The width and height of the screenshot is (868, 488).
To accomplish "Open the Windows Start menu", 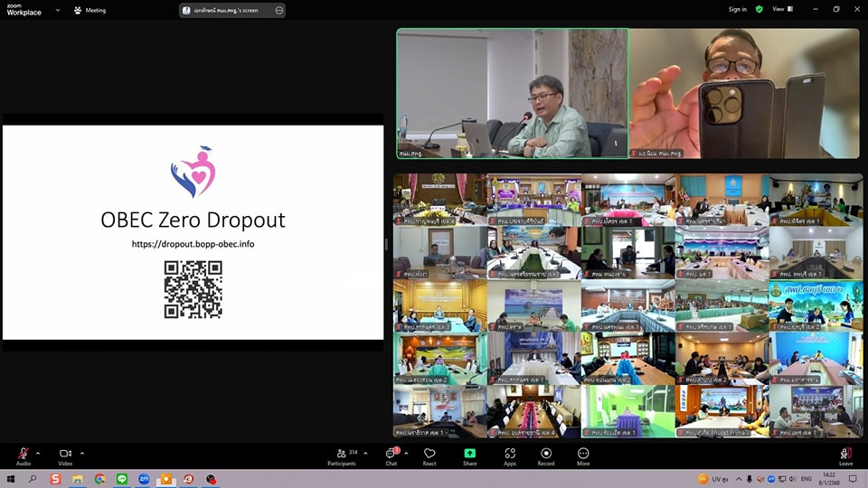I will pos(10,479).
